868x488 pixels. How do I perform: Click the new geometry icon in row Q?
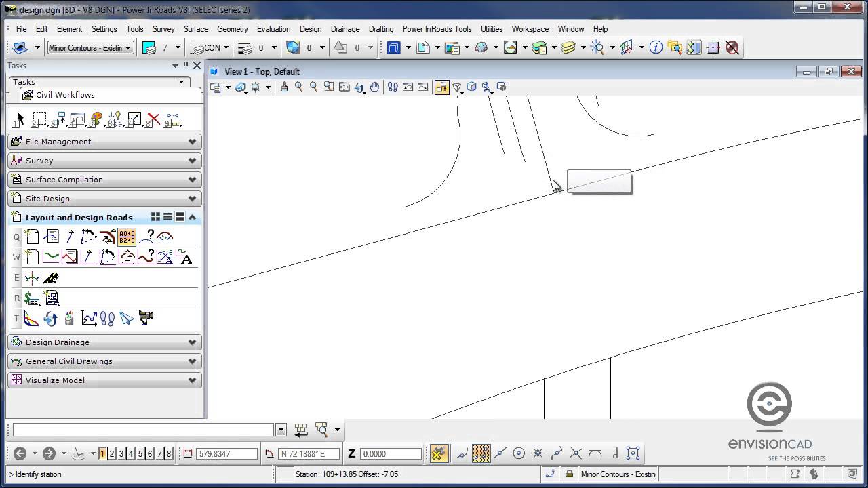[x=32, y=237]
